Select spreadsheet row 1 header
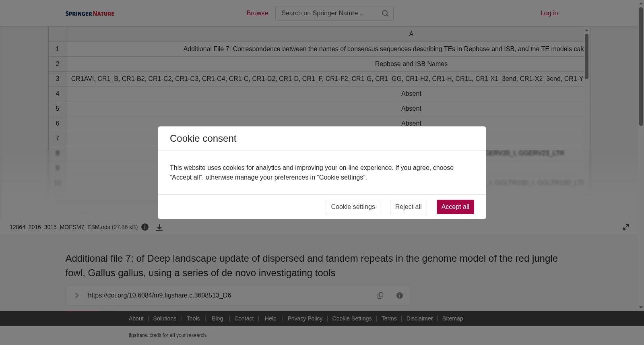The width and height of the screenshot is (644, 345). tap(58, 49)
